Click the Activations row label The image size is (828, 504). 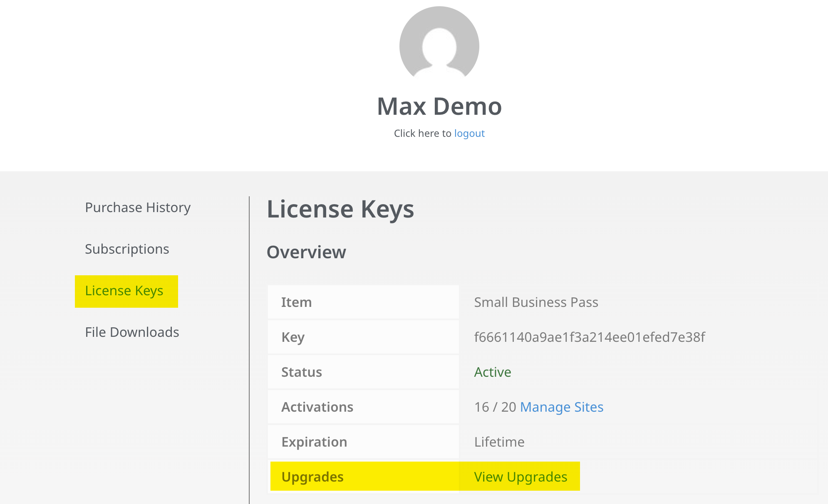pyautogui.click(x=317, y=407)
